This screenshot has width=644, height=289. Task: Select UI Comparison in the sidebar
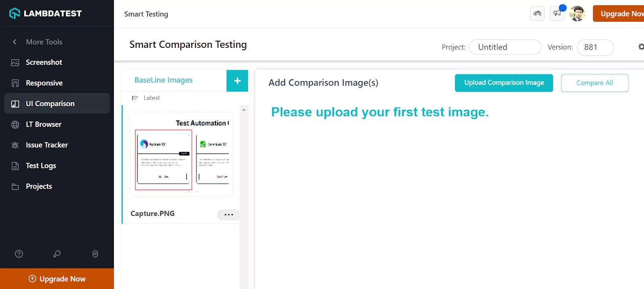click(x=50, y=103)
